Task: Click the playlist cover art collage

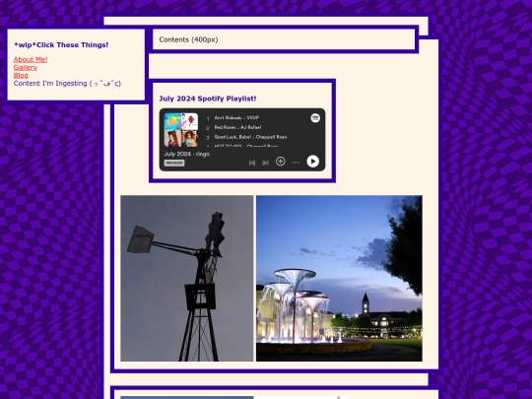Action: point(181,130)
